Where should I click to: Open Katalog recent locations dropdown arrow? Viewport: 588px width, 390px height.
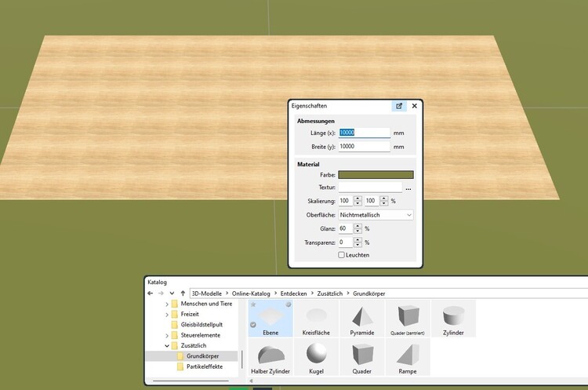click(172, 293)
